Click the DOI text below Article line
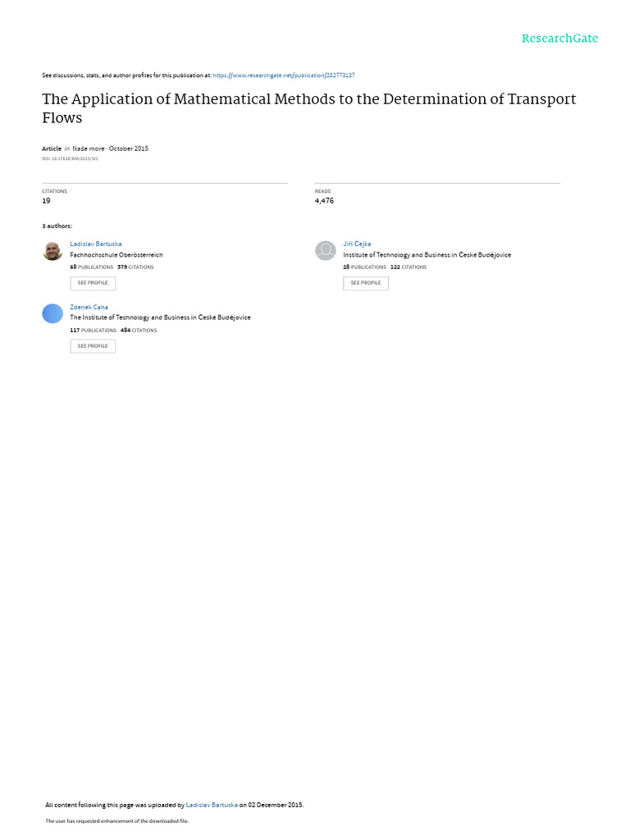 71,158
